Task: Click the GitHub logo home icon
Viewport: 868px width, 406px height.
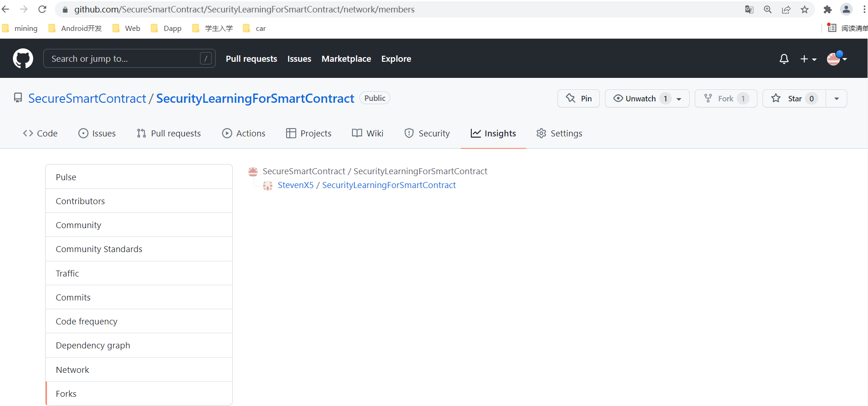Action: [x=23, y=59]
